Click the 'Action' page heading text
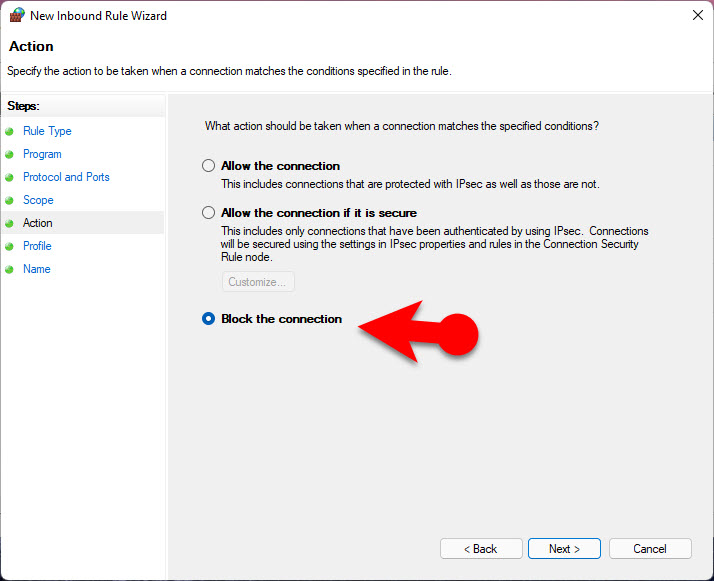The image size is (714, 581). pyautogui.click(x=31, y=46)
